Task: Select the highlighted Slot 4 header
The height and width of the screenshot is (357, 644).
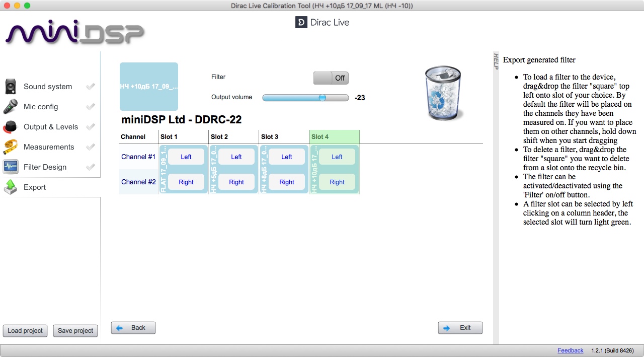Action: [x=334, y=137]
